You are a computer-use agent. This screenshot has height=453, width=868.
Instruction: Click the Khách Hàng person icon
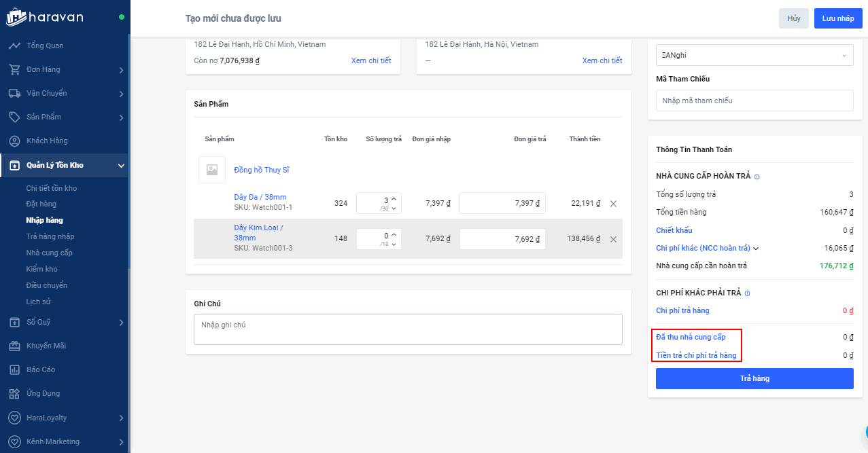tap(14, 141)
